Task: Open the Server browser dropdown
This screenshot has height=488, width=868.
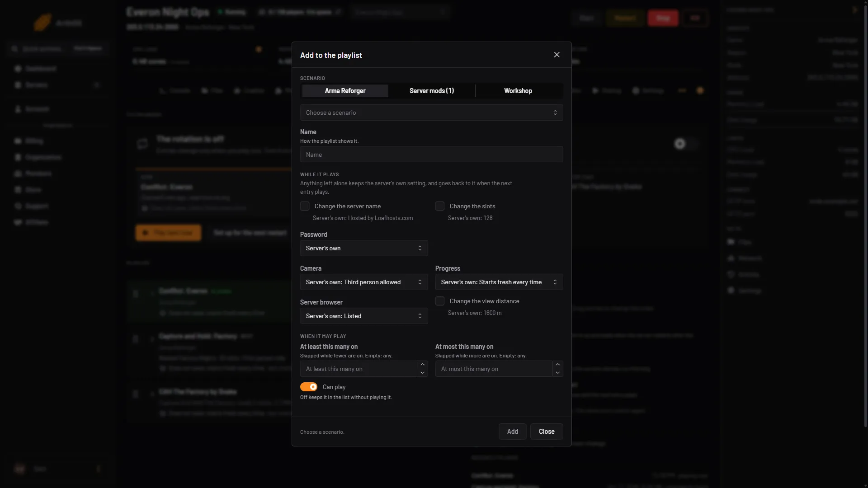Action: (x=364, y=316)
